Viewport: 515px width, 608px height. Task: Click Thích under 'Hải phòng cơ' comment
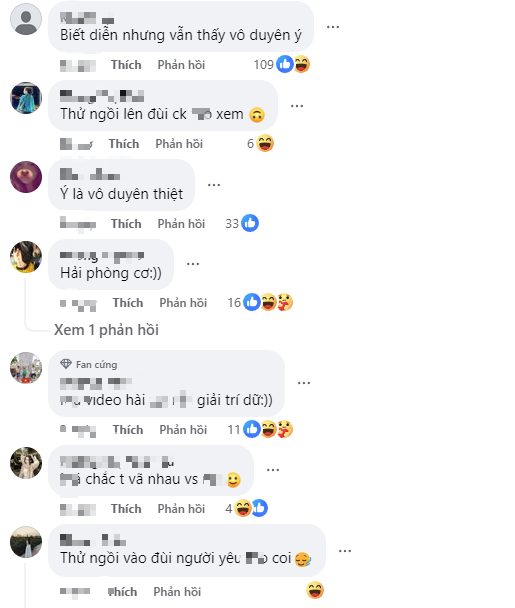point(128,303)
